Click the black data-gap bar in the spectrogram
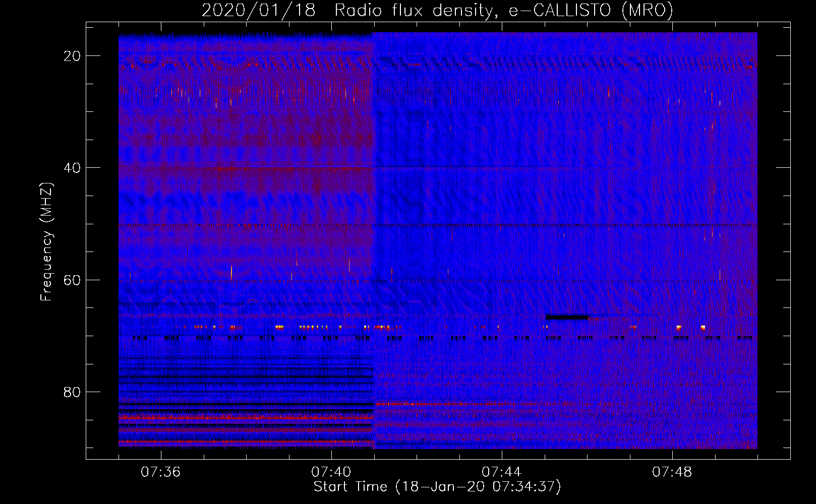The width and height of the screenshot is (816, 504). (x=567, y=317)
